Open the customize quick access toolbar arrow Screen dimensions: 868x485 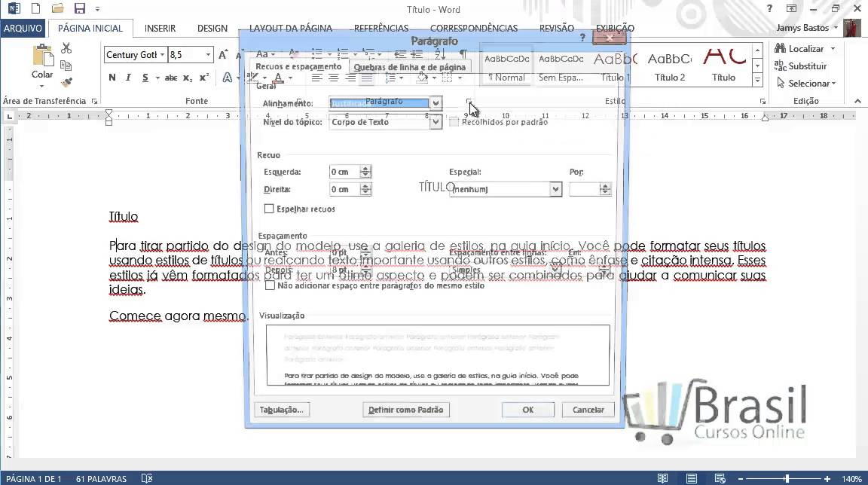[97, 9]
